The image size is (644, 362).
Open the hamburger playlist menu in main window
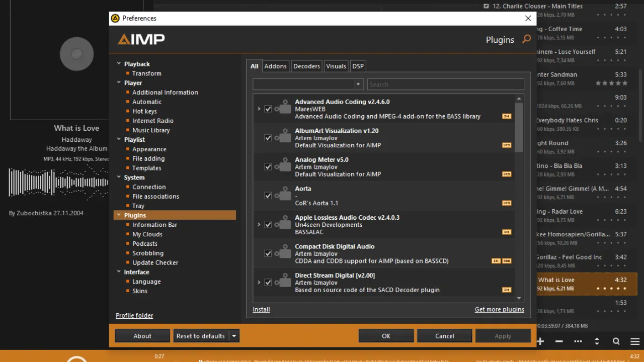(x=635, y=341)
